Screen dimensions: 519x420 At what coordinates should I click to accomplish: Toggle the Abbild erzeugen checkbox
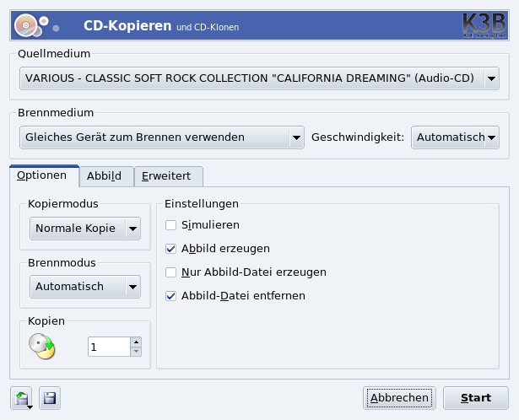[171, 249]
